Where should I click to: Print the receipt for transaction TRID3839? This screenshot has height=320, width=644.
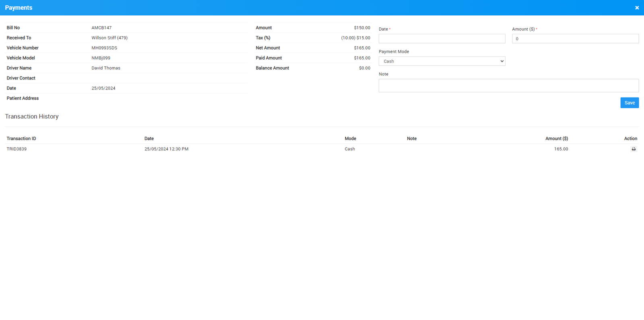click(x=634, y=149)
